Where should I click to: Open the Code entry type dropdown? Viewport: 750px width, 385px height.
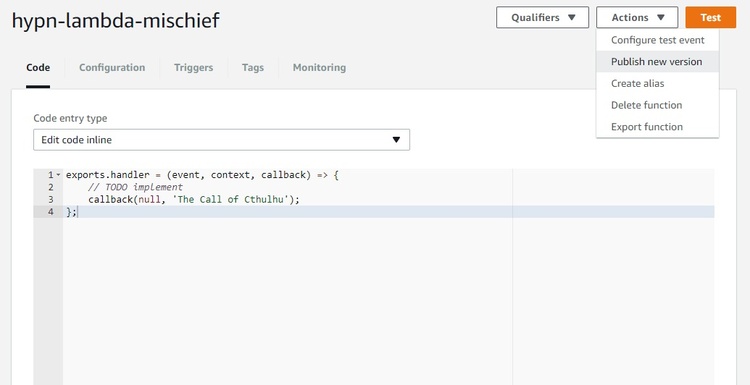221,140
